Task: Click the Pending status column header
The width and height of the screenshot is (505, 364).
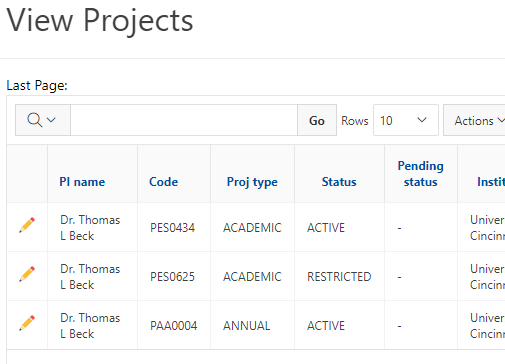Action: (421, 174)
